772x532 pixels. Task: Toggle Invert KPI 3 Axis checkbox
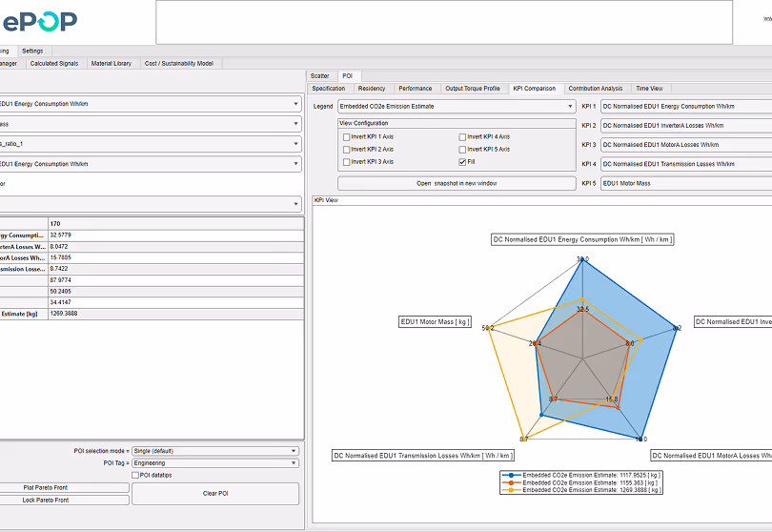347,161
